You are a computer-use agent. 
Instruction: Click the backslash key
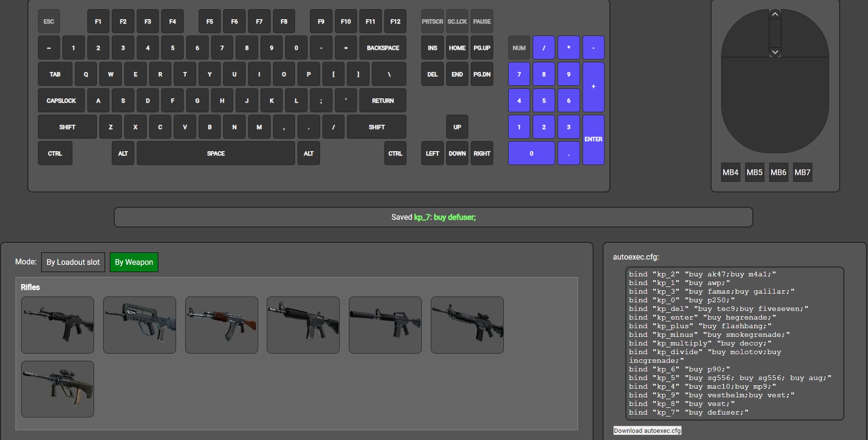click(x=389, y=74)
